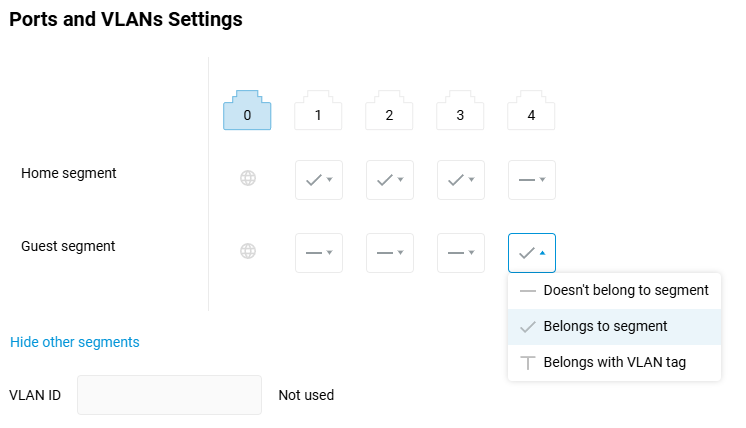Open Home segment dropdown for port 3
Viewport: 746px width, 428px height.
(x=461, y=180)
